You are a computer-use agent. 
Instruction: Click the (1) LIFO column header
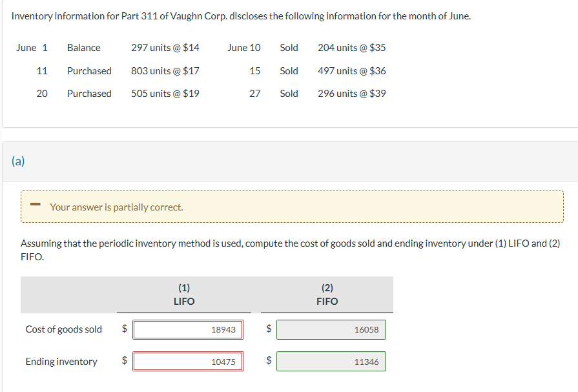(x=183, y=294)
